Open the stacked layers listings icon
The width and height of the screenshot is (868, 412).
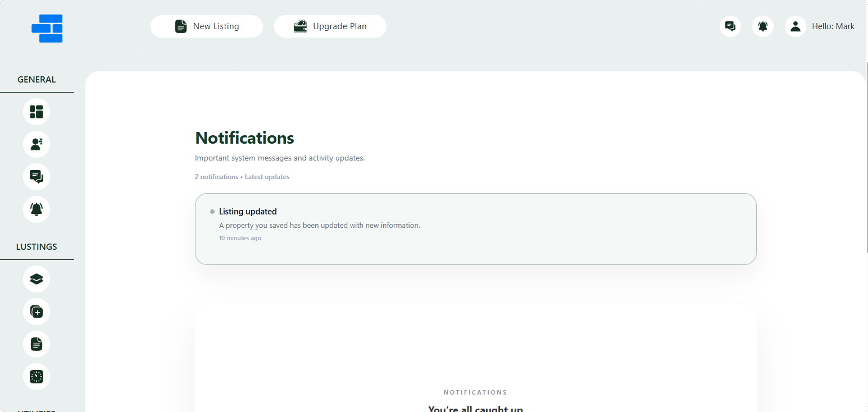37,279
